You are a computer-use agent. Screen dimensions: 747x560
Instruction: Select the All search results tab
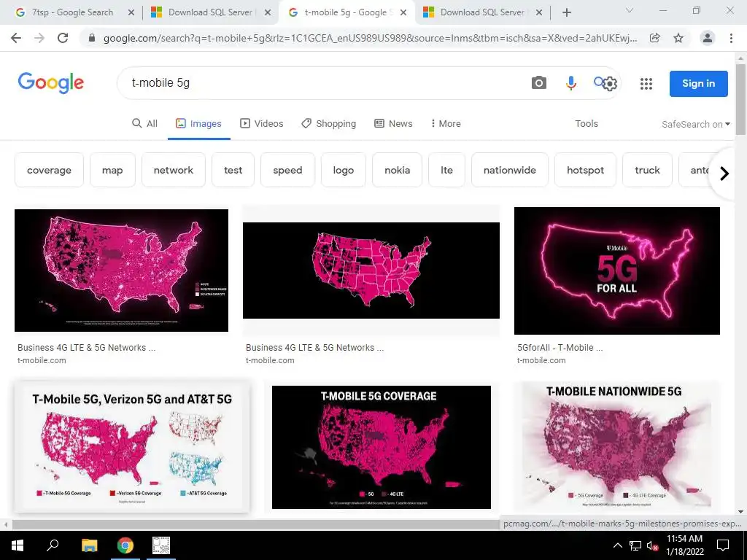[x=144, y=124]
